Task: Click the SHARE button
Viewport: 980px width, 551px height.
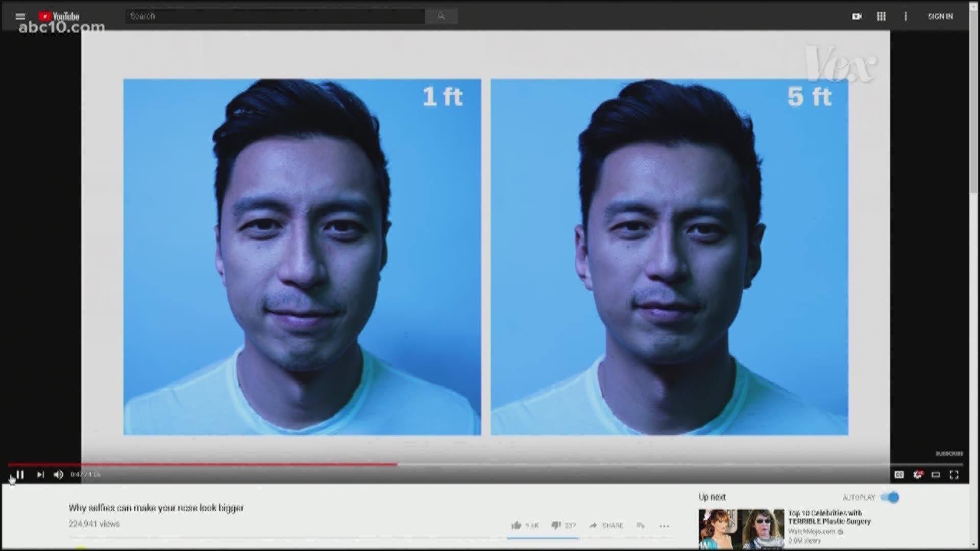Action: point(606,525)
